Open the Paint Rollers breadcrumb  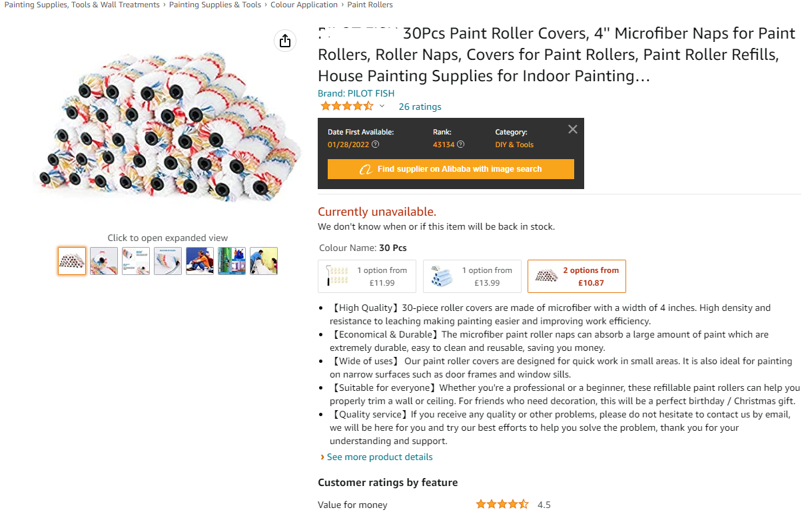click(x=370, y=5)
